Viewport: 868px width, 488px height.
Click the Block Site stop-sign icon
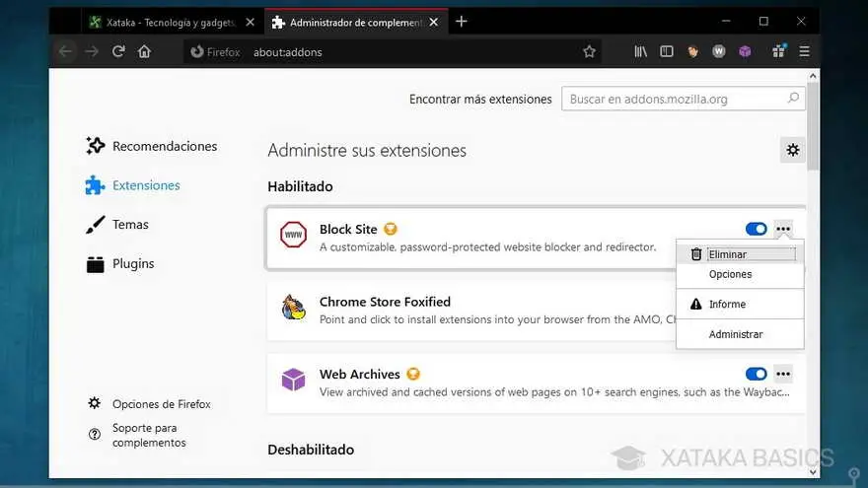(x=293, y=235)
